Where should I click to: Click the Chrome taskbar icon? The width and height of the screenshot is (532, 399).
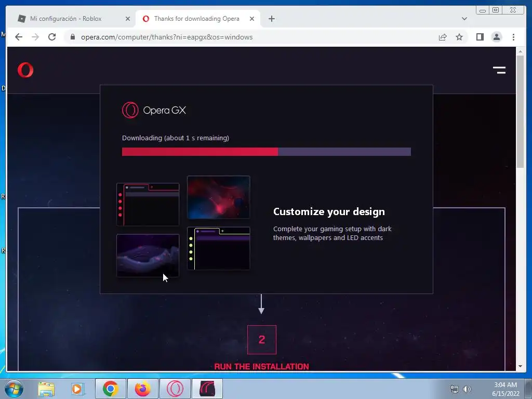110,389
